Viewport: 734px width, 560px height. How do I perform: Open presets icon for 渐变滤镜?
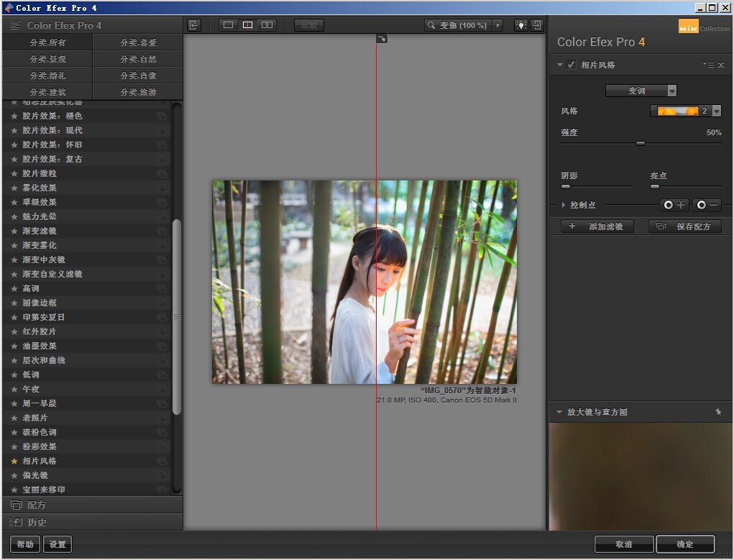coord(162,231)
